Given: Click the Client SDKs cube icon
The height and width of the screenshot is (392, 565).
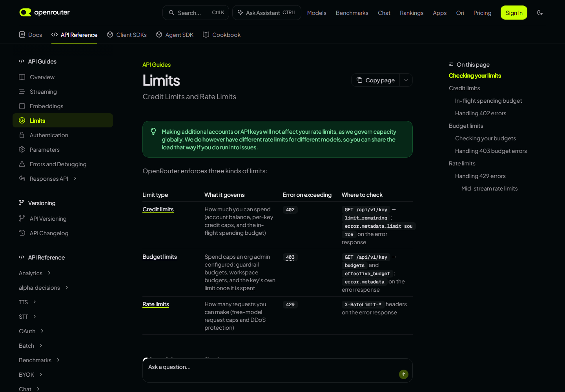Looking at the screenshot, I should 110,34.
